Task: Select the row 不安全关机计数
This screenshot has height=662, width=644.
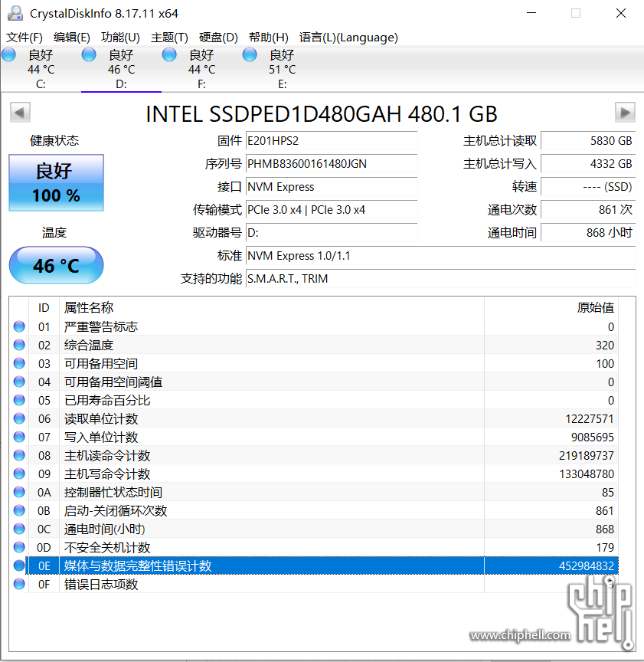Action: pyautogui.click(x=313, y=547)
